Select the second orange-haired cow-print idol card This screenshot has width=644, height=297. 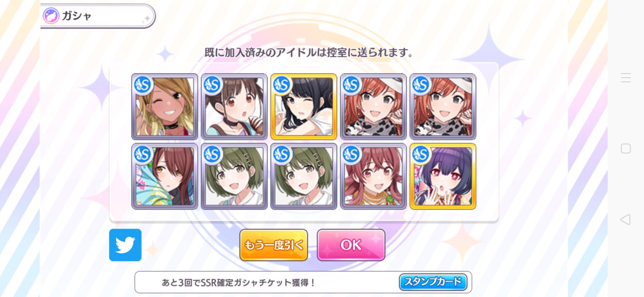(x=443, y=107)
